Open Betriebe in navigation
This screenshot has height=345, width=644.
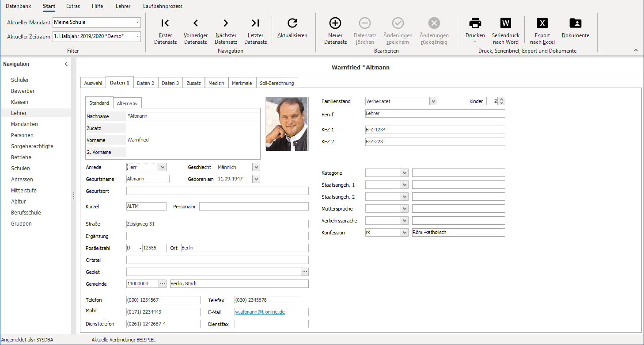tap(21, 157)
